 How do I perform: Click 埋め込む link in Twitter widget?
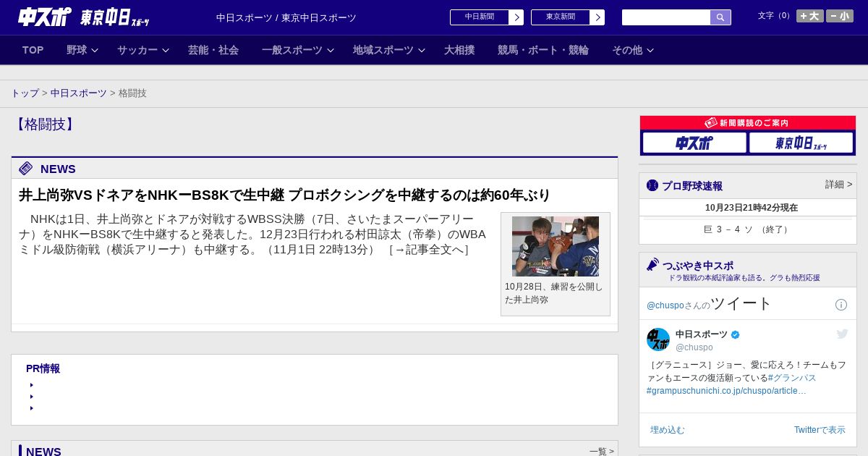click(x=667, y=430)
